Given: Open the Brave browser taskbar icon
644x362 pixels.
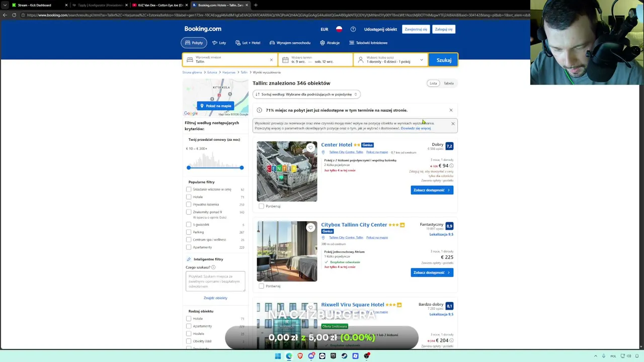Looking at the screenshot, I should pyautogui.click(x=300, y=356).
